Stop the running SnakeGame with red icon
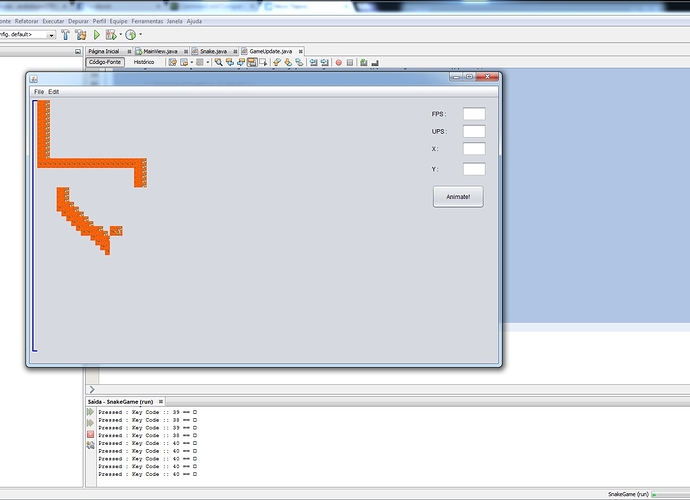Screen dimensions: 690x500 (x=90, y=434)
